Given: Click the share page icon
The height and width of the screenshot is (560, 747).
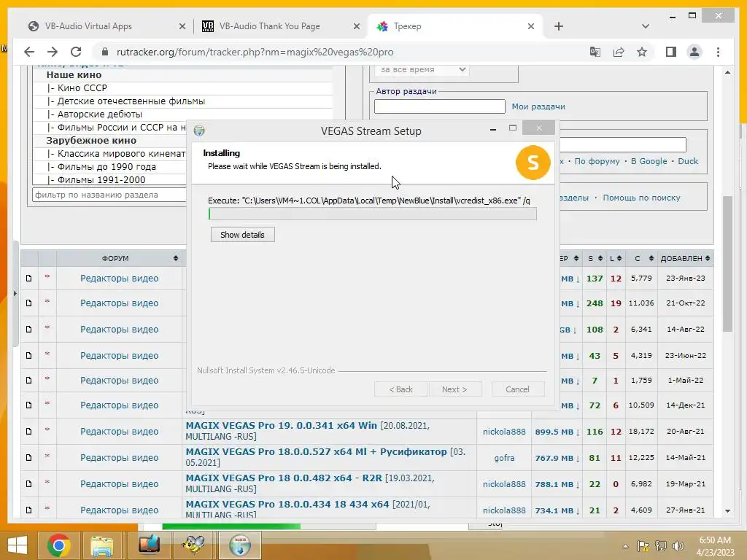Looking at the screenshot, I should (x=619, y=52).
